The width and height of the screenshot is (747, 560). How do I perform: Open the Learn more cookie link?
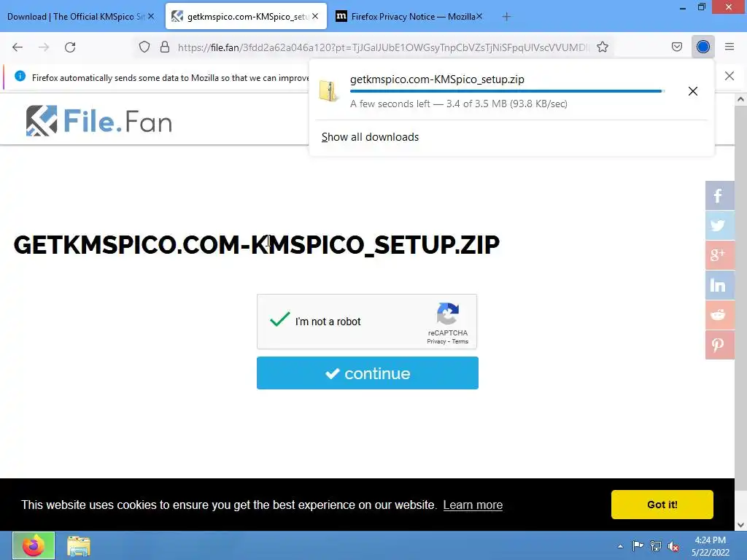click(473, 505)
